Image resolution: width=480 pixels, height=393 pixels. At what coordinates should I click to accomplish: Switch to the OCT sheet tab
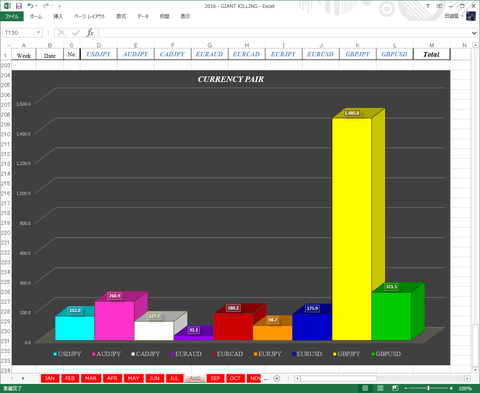click(x=235, y=378)
